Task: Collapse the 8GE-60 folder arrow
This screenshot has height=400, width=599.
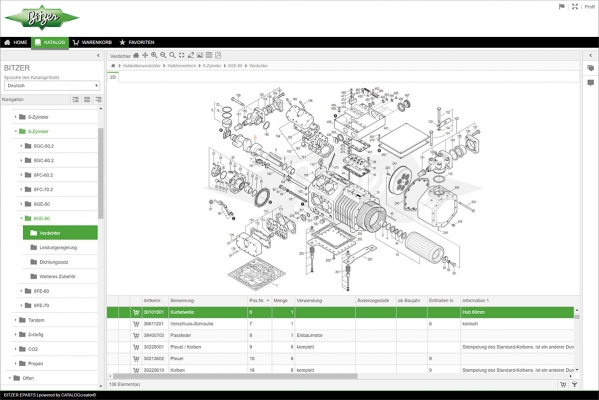Action: click(21, 219)
